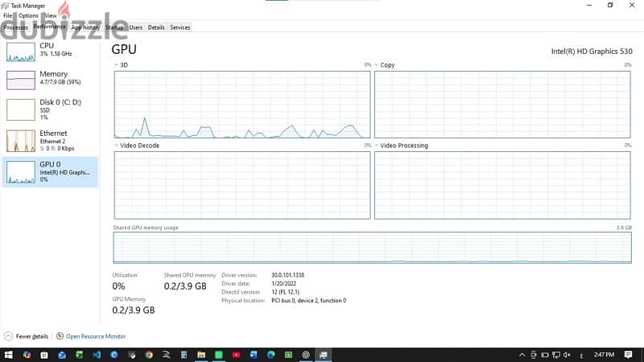644x362 pixels.
Task: Click the GPU Memory 0.2/3.9 GB value
Action: point(134,311)
